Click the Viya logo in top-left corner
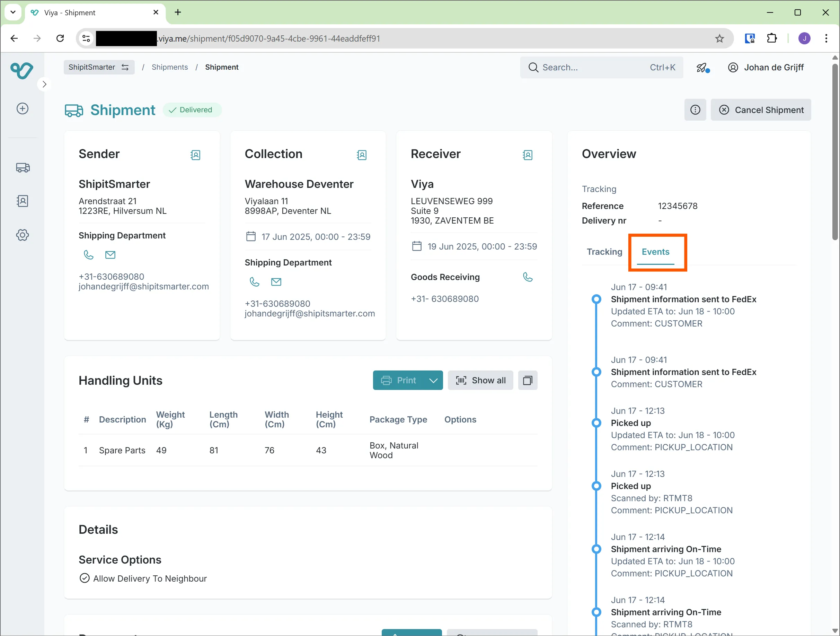This screenshot has height=636, width=840. pos(21,71)
